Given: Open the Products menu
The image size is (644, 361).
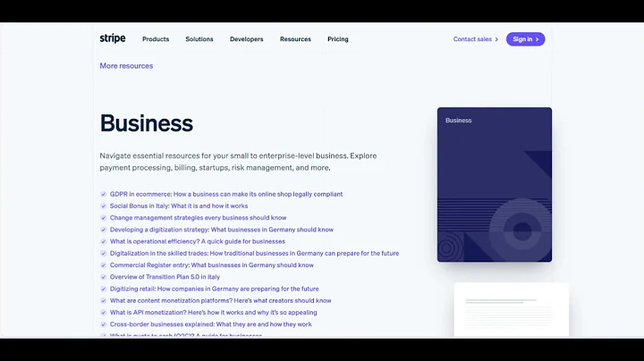Looking at the screenshot, I should 156,39.
